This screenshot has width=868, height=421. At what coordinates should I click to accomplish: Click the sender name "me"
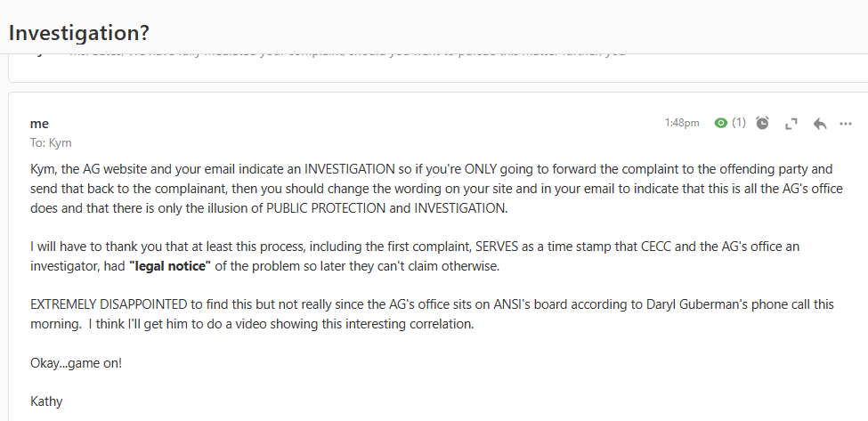[39, 124]
